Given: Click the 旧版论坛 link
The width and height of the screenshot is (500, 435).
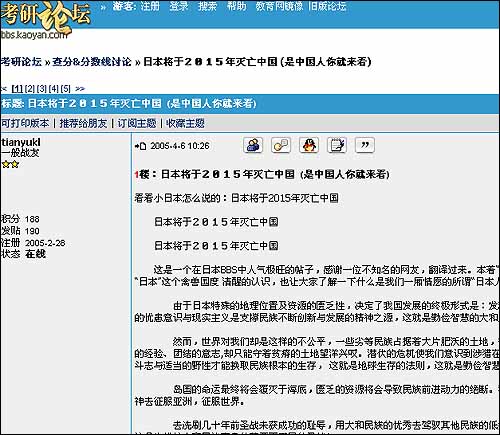Looking at the screenshot, I should 327,6.
